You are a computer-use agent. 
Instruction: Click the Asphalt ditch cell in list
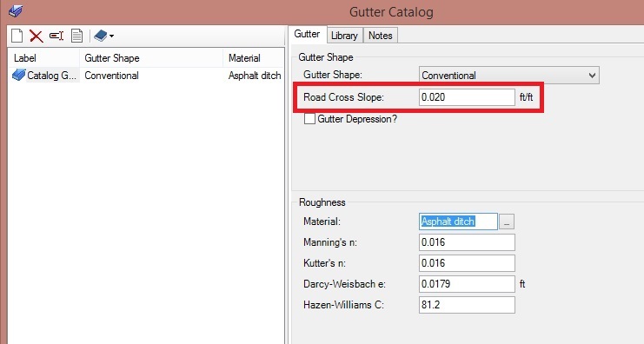pos(255,76)
